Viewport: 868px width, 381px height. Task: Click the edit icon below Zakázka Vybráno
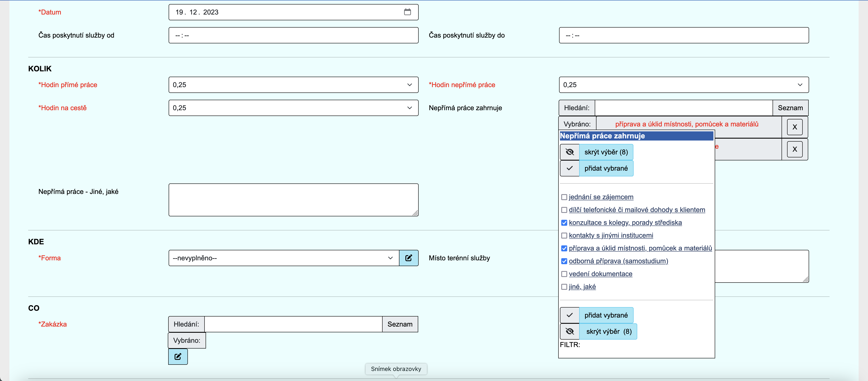coord(178,356)
